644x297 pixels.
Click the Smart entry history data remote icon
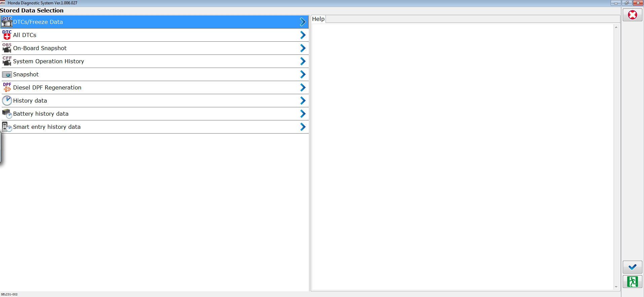[7, 127]
